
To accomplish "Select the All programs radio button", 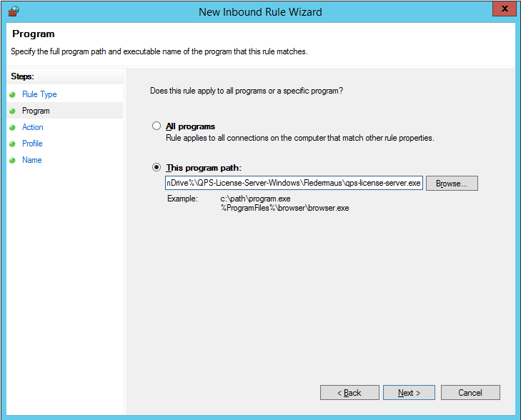I will click(x=157, y=126).
